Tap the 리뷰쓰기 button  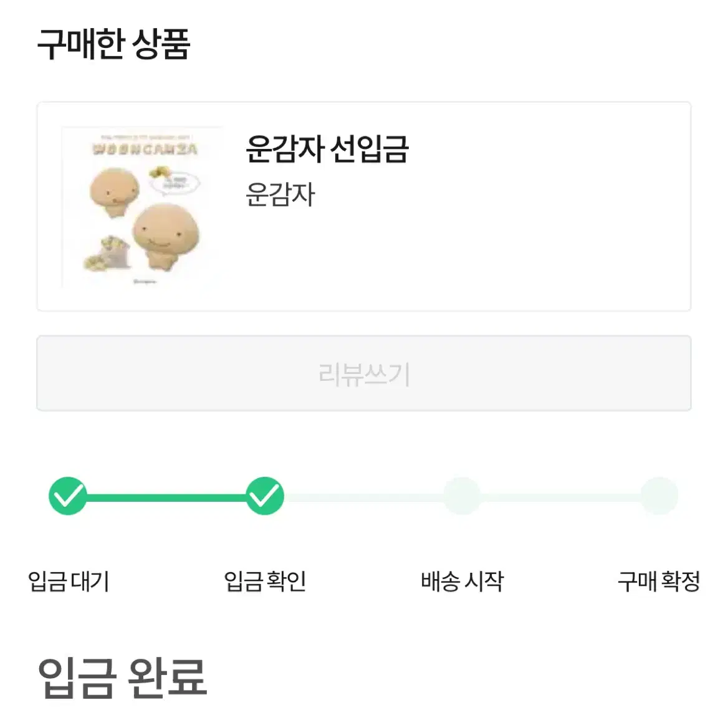[x=364, y=373]
